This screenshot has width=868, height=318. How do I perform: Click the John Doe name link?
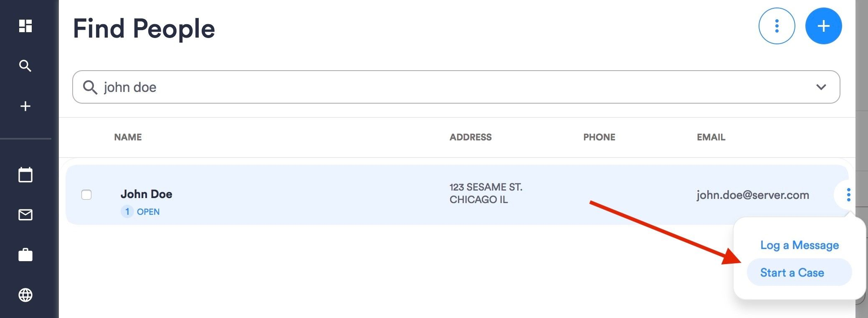point(146,194)
